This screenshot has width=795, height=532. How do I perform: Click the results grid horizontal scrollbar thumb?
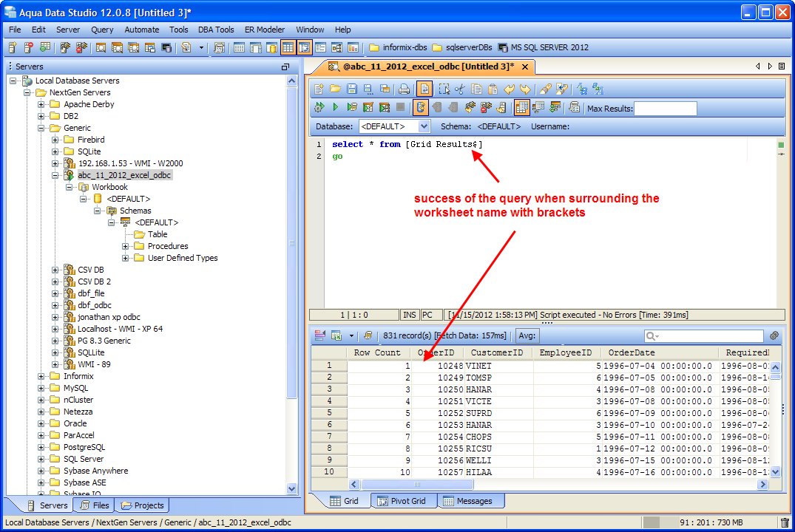click(x=417, y=485)
